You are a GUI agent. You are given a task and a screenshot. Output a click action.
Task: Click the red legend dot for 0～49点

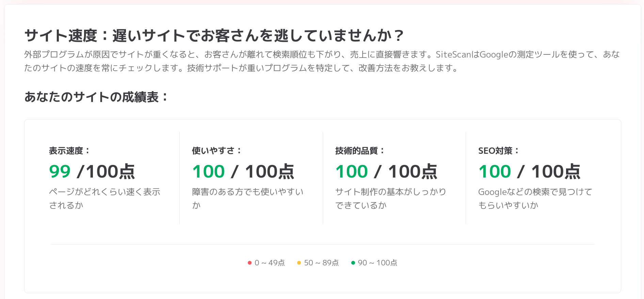point(249,263)
